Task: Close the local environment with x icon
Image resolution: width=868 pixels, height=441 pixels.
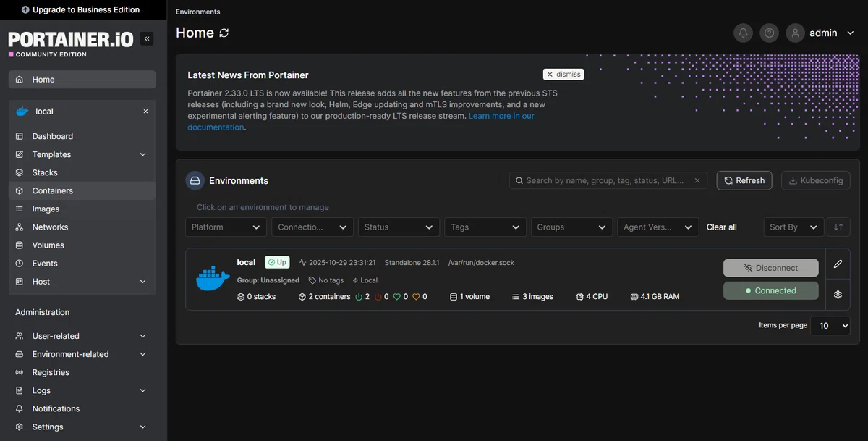Action: (x=145, y=112)
